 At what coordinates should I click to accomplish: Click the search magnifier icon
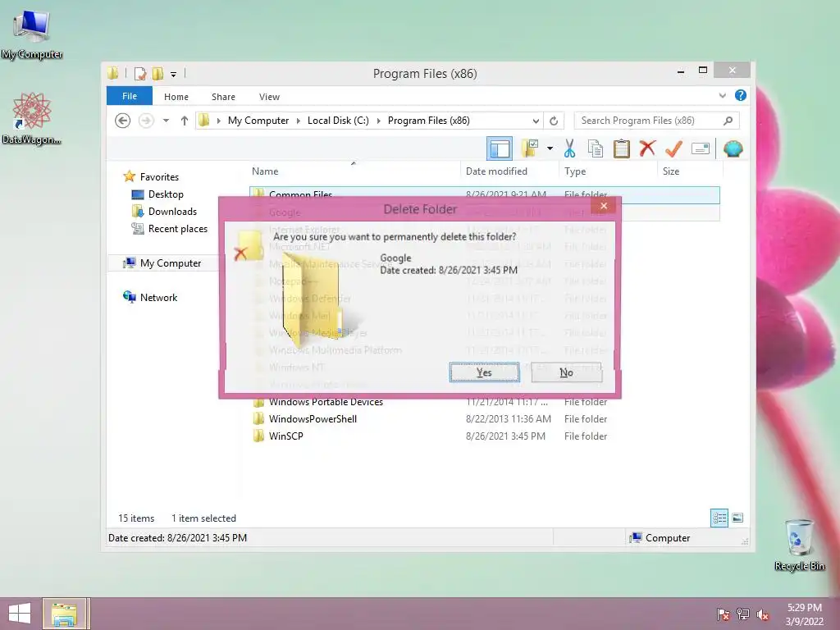coord(728,121)
